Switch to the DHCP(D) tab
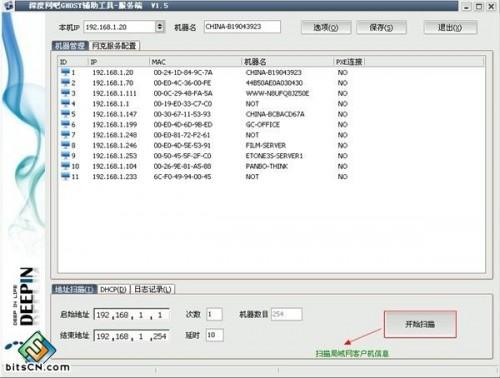Viewport: 500px width, 378px height. tap(114, 289)
